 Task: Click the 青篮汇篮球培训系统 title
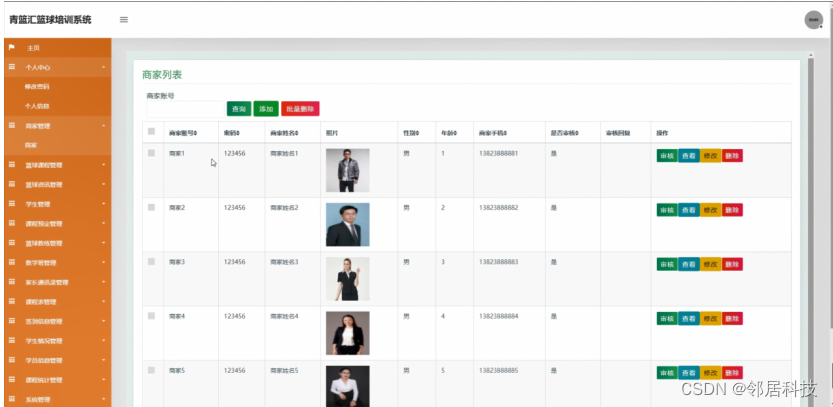(x=50, y=20)
